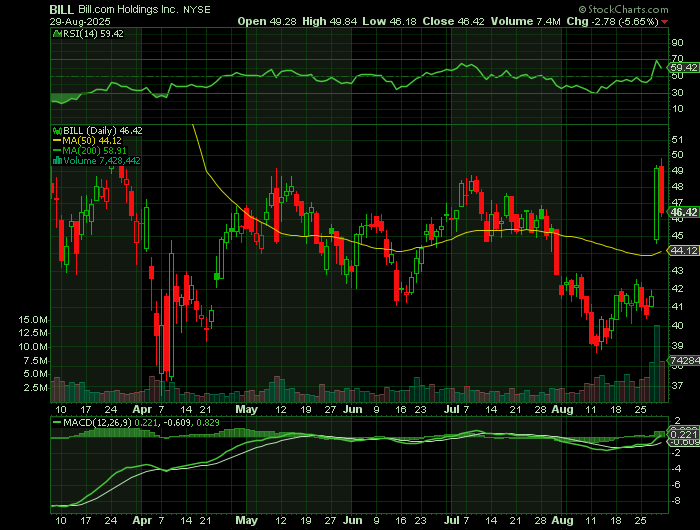
Task: Click the 15.0M volume axis label
Action: (33, 320)
